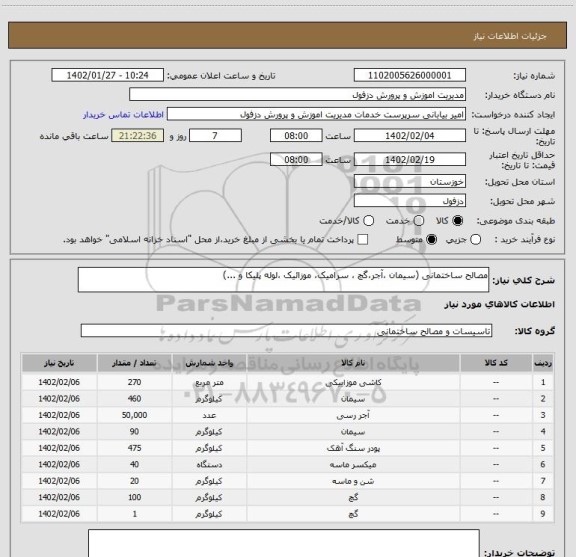Click the goods group field تاسیسات و مصالح ساختمانی
576x557 pixels.
286,331
